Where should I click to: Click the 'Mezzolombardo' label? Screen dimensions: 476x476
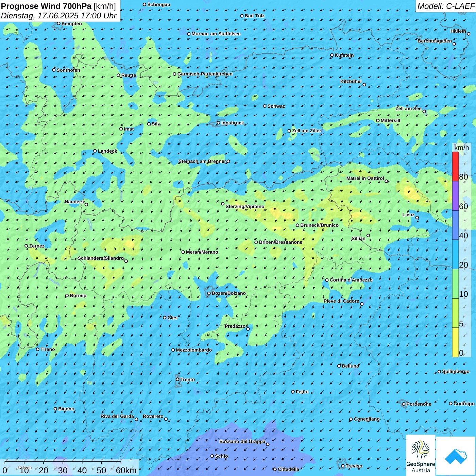pyautogui.click(x=194, y=350)
